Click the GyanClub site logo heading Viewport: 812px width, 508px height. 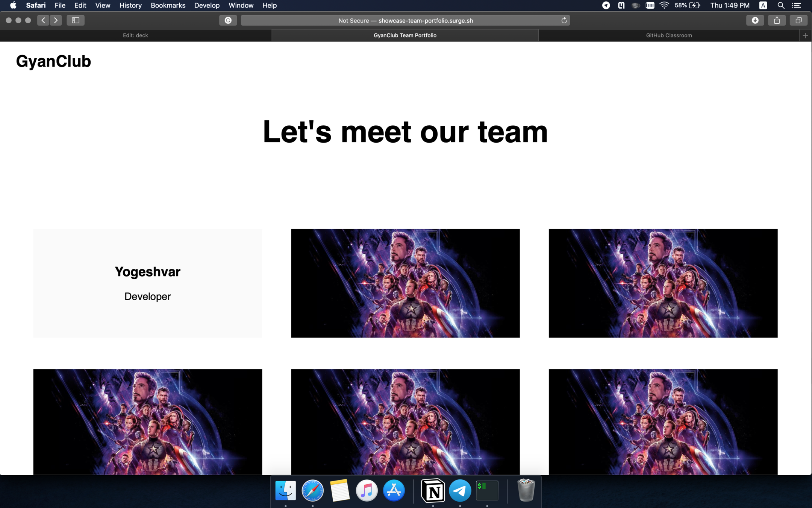[x=53, y=61]
